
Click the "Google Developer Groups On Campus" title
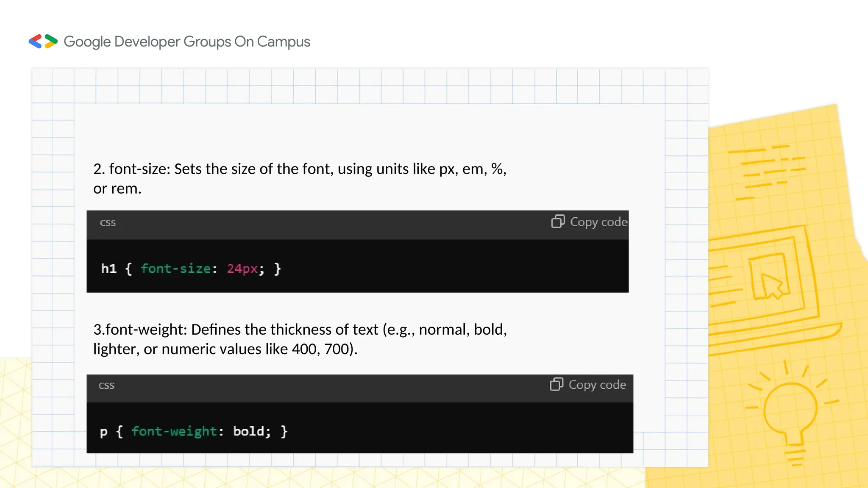click(187, 42)
